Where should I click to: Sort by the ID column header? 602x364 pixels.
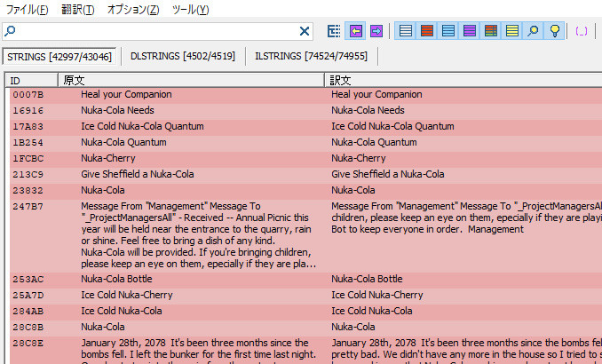coord(31,80)
